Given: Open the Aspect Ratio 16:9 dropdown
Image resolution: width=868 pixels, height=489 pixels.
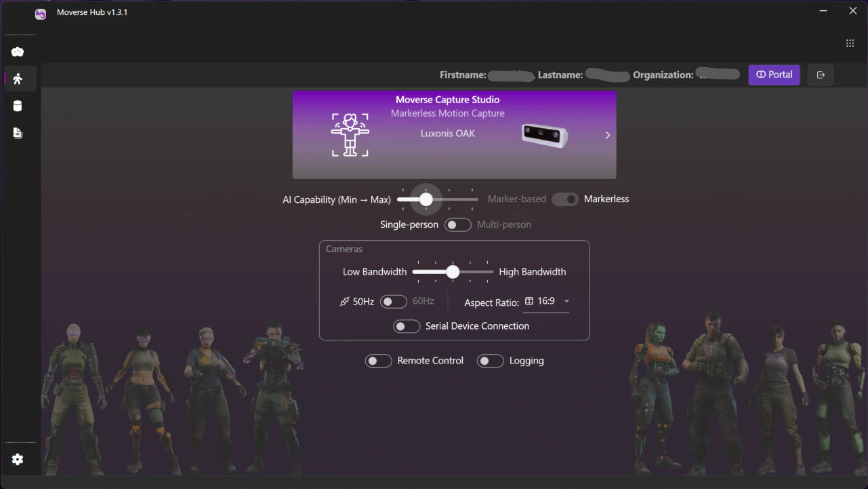Looking at the screenshot, I should coord(546,302).
